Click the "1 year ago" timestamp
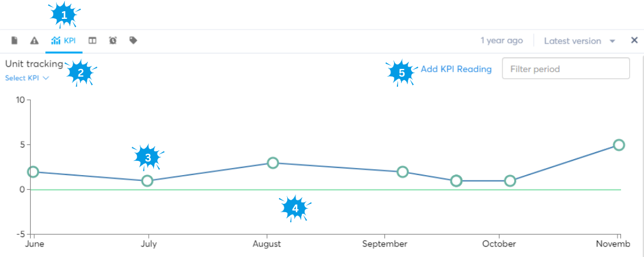644x257 pixels. pyautogui.click(x=501, y=41)
